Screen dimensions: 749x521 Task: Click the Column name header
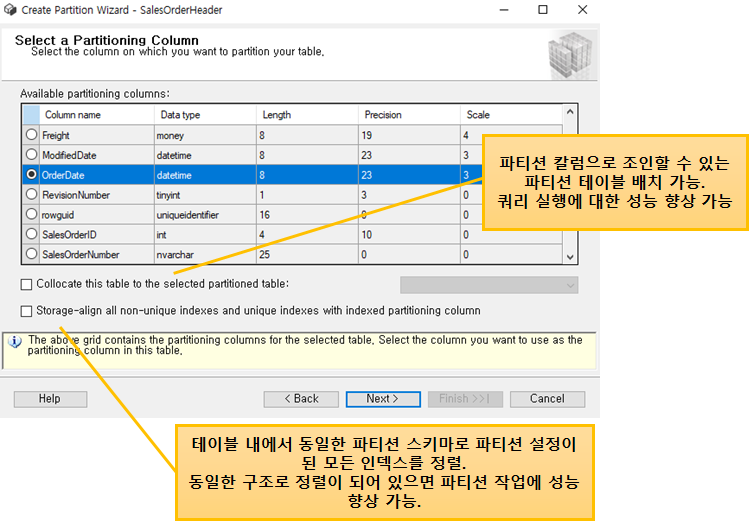(97, 115)
